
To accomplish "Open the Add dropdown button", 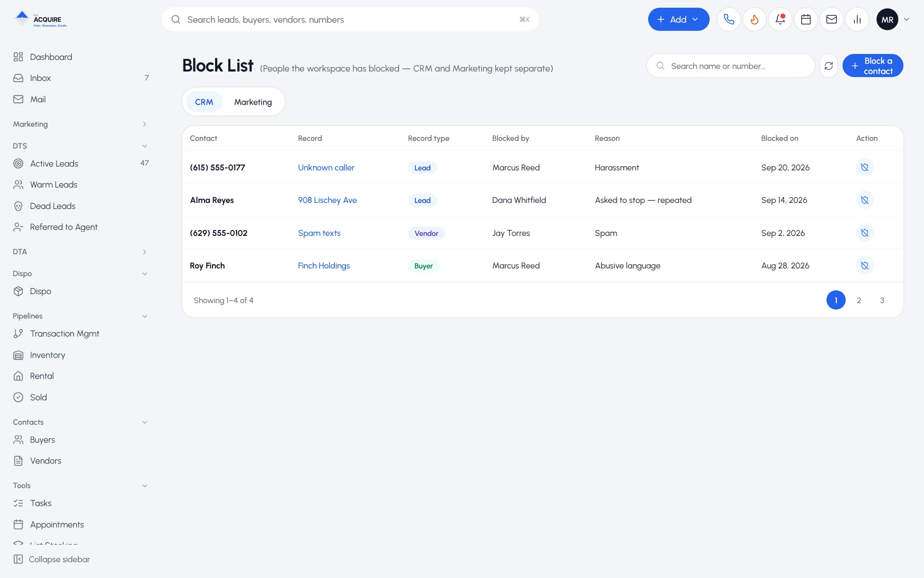I will [678, 19].
